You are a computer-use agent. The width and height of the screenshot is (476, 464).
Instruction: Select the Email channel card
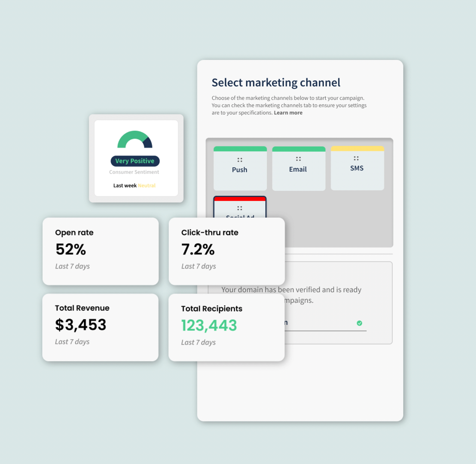[299, 168]
